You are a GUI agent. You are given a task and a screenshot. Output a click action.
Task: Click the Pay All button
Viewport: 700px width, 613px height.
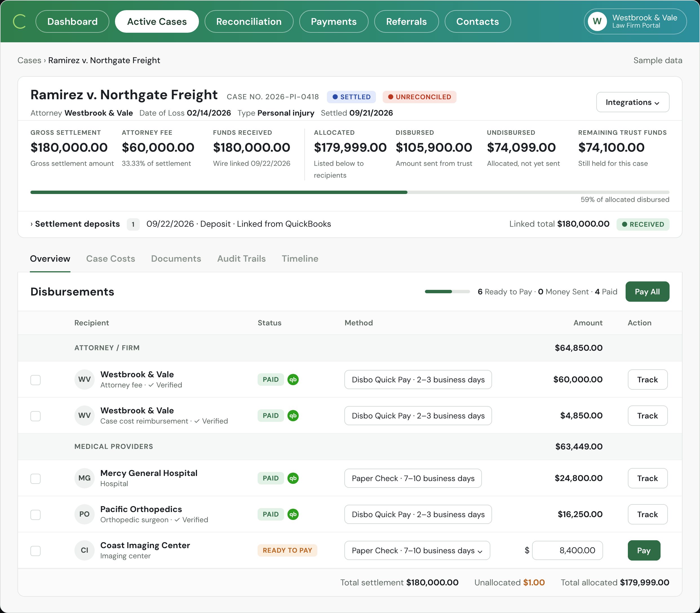[x=647, y=292]
